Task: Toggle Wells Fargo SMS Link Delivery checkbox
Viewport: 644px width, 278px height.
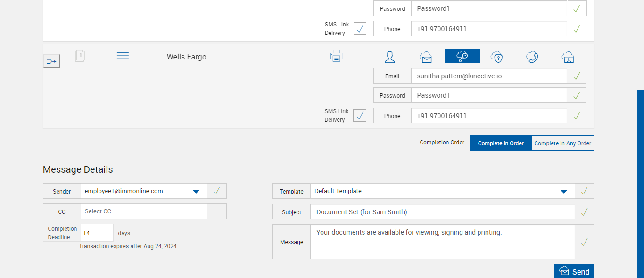Action: click(x=360, y=115)
